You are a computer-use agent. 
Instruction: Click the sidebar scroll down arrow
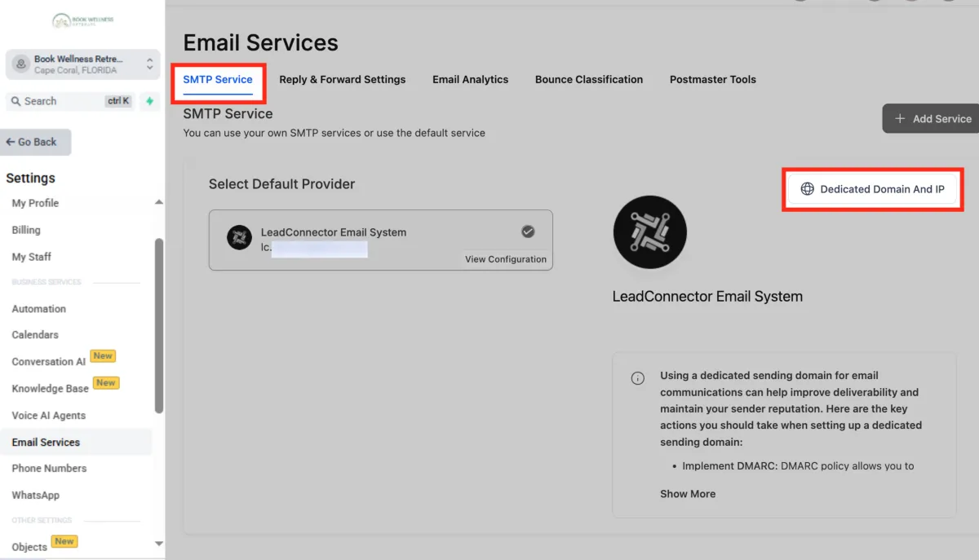coord(159,544)
